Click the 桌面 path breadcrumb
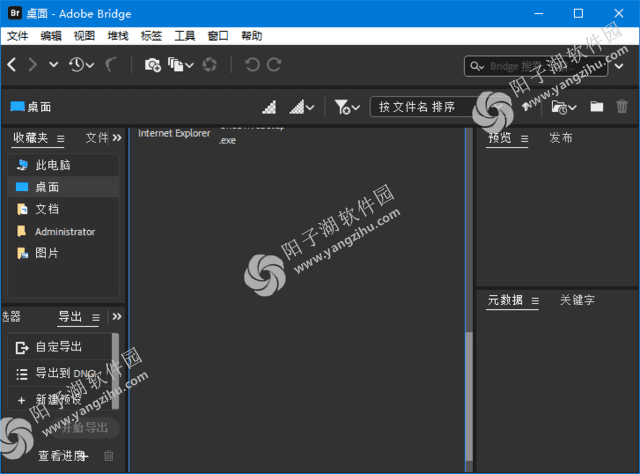 [x=31, y=107]
